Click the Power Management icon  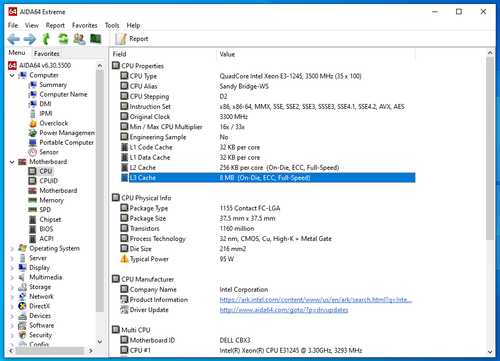[32, 133]
